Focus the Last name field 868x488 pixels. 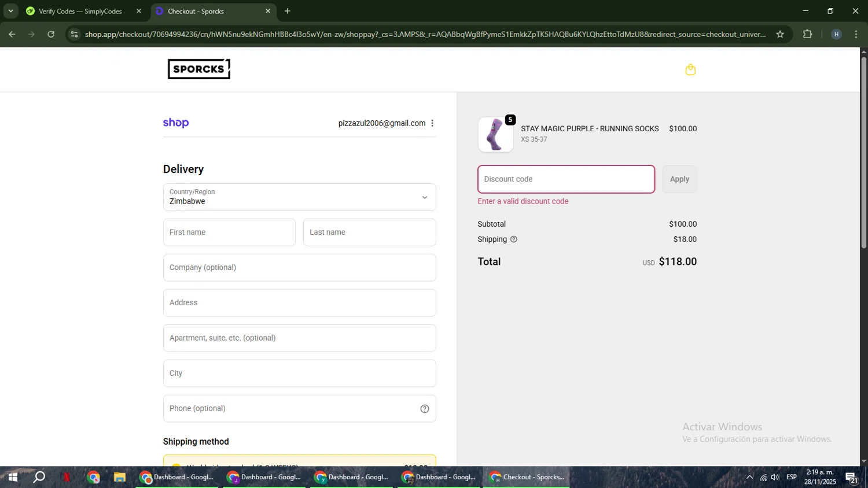coord(369,232)
